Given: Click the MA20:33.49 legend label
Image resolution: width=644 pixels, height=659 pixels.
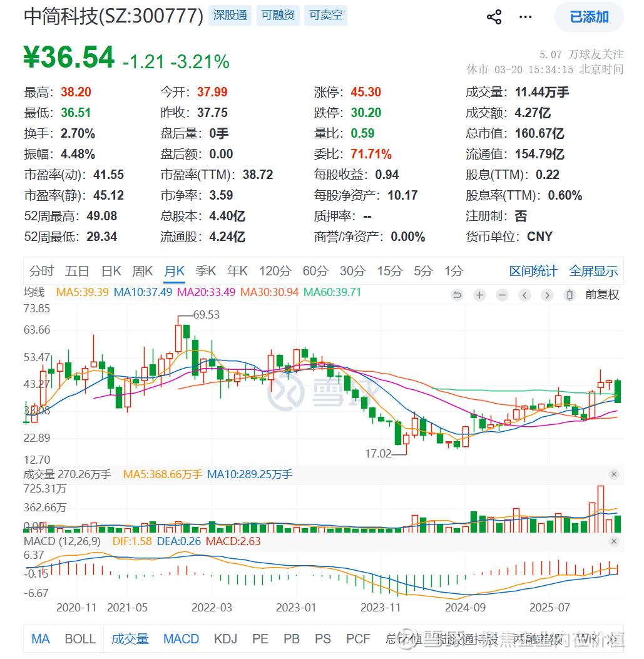Looking at the screenshot, I should (206, 292).
